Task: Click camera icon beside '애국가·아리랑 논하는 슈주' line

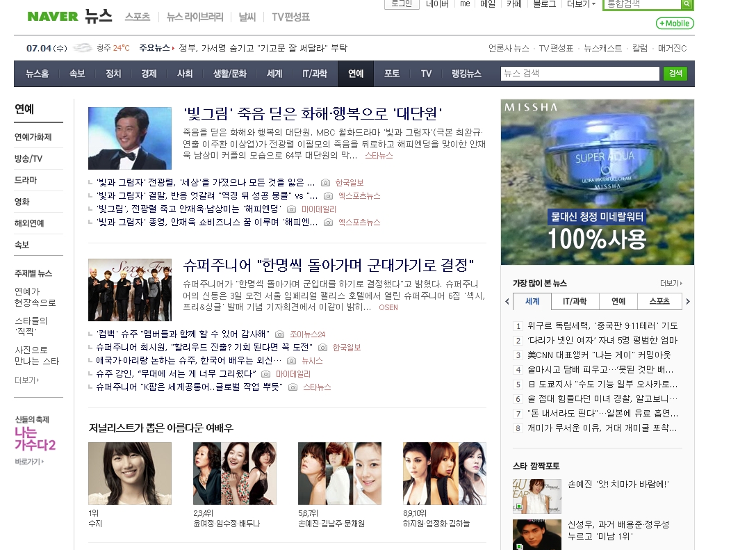Action: pyautogui.click(x=292, y=361)
